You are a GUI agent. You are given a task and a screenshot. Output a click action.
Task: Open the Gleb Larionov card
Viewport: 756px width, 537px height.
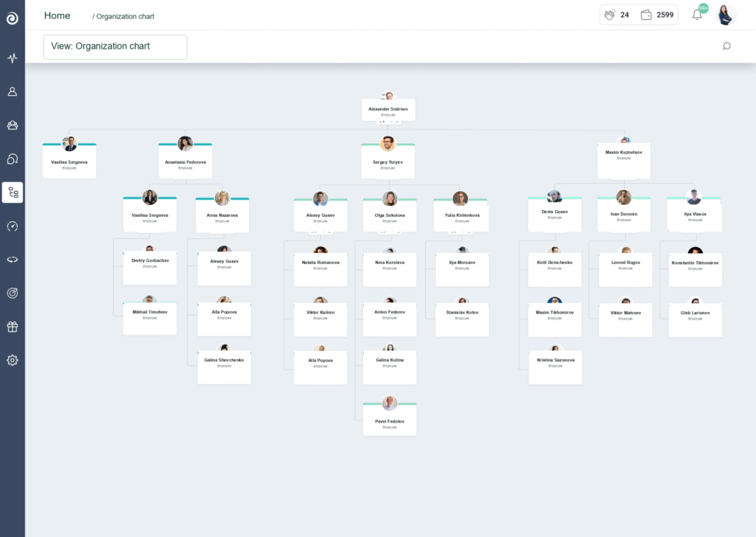(x=695, y=320)
